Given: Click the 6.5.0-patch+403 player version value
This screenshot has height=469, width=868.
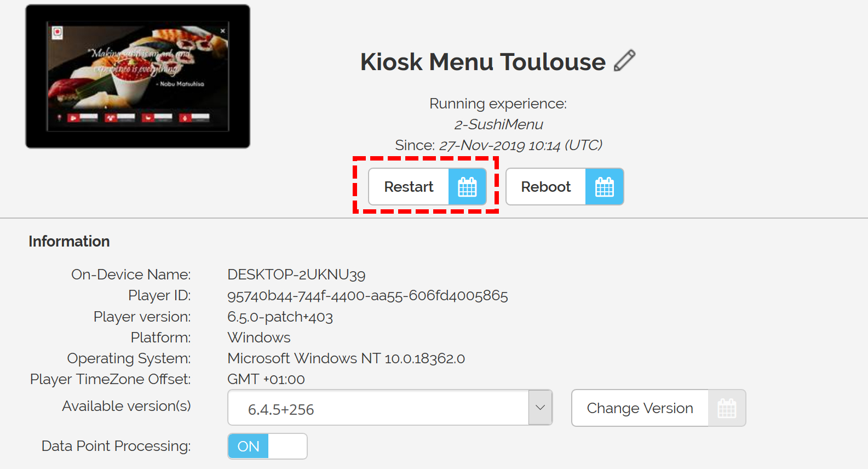Looking at the screenshot, I should [280, 317].
